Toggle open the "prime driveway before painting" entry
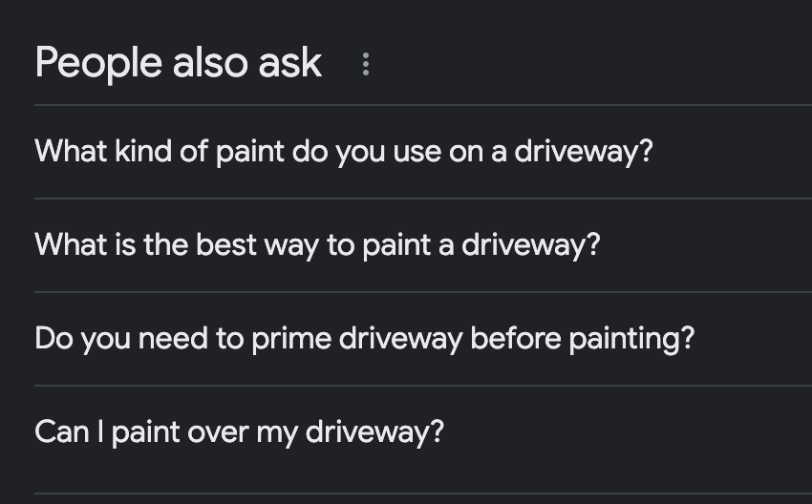Viewport: 812px width, 504px height. click(364, 339)
